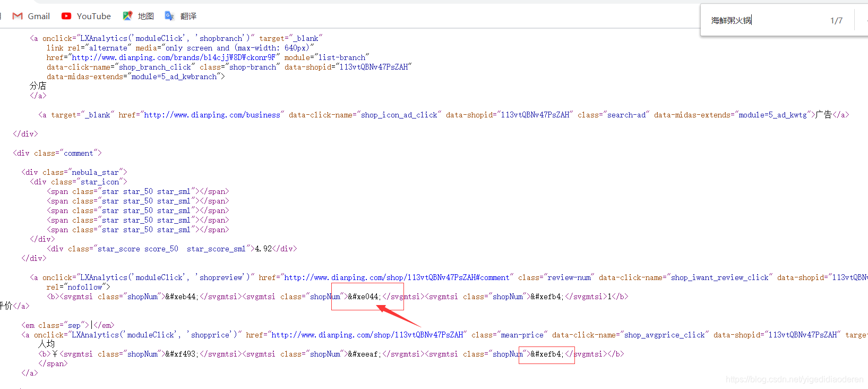The image size is (868, 389).
Task: Click the 4.92 star score value
Action: [263, 249]
